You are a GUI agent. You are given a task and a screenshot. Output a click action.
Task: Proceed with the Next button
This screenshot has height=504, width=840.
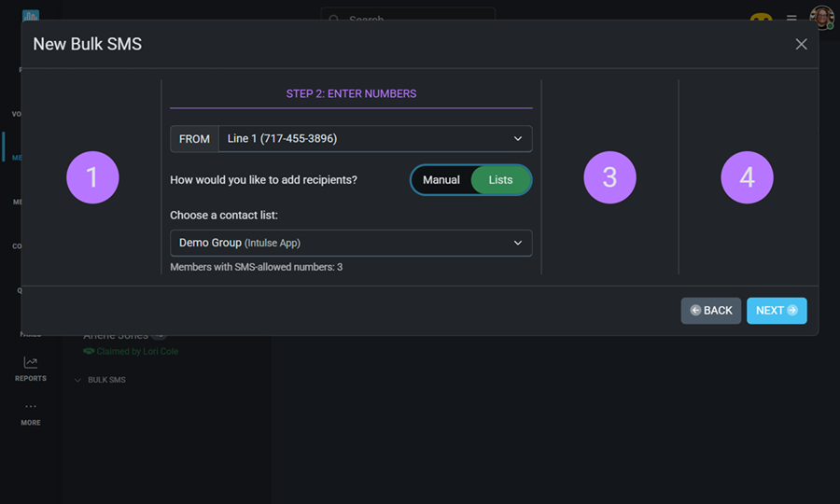(777, 311)
